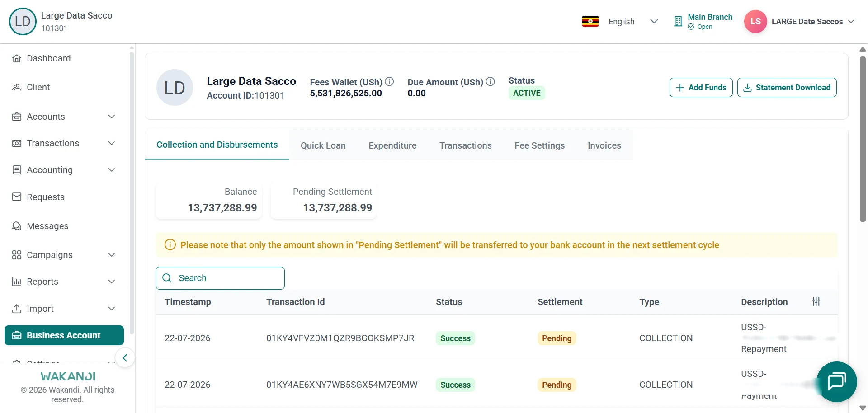This screenshot has height=413, width=868.
Task: Open Requests in the sidebar
Action: pos(46,197)
